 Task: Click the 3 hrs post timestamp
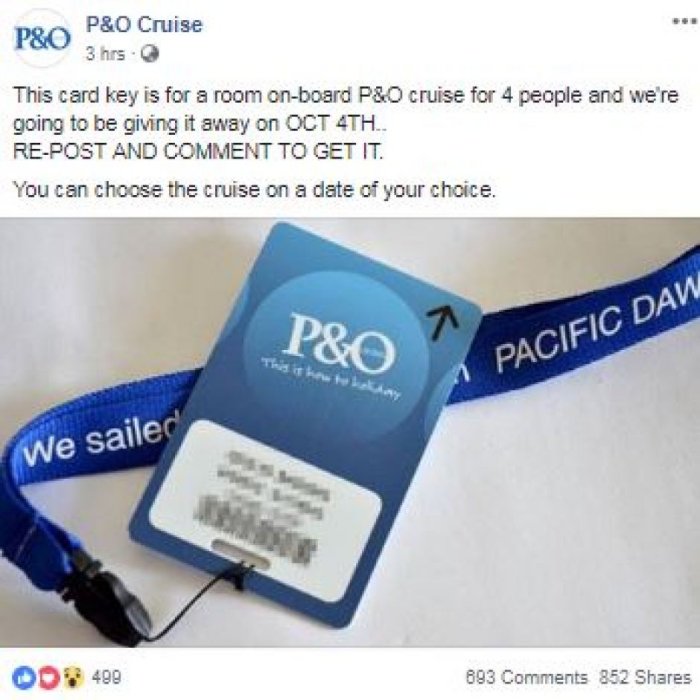pyautogui.click(x=105, y=54)
